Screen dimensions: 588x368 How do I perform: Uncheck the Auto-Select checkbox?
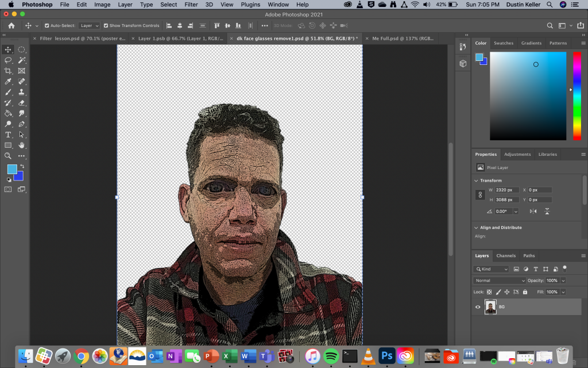(x=47, y=26)
